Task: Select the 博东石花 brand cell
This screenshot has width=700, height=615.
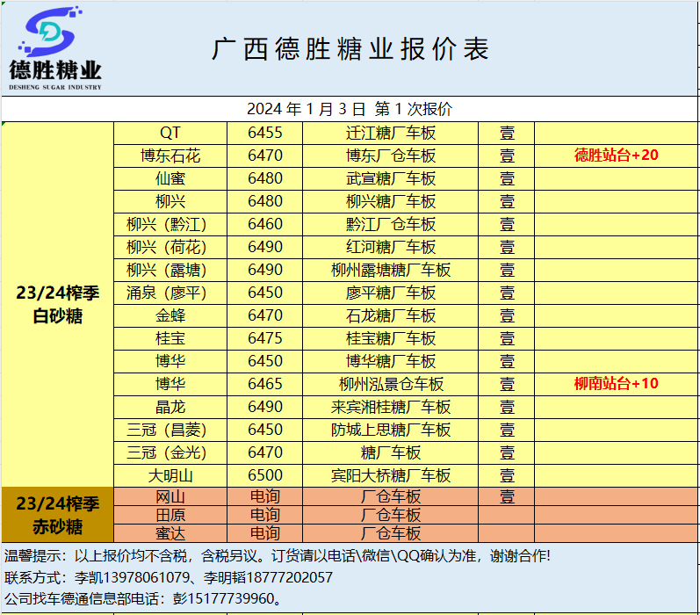Action: pyautogui.click(x=170, y=156)
